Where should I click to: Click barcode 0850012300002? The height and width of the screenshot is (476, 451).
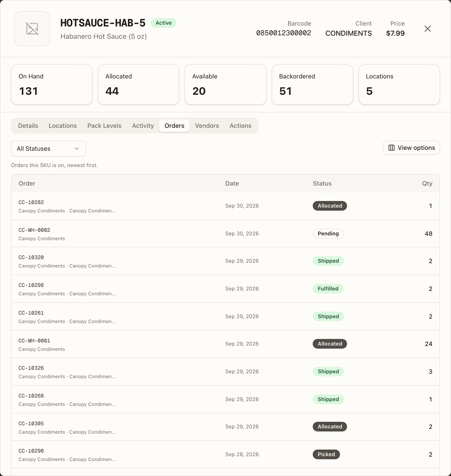(x=283, y=33)
